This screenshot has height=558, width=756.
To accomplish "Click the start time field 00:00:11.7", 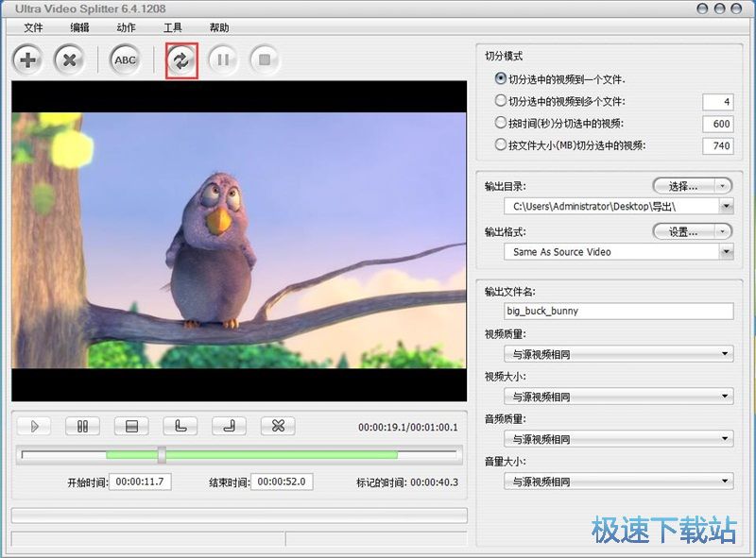I will tap(140, 482).
